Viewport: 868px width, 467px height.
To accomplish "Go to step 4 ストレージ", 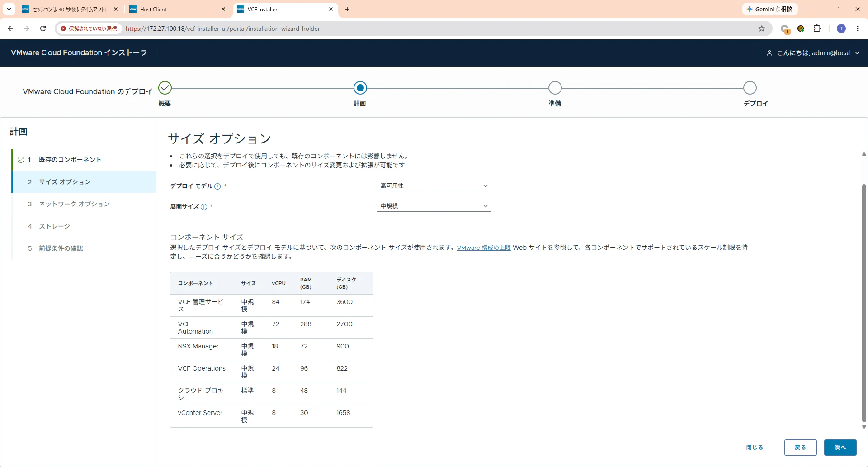I will [84, 226].
